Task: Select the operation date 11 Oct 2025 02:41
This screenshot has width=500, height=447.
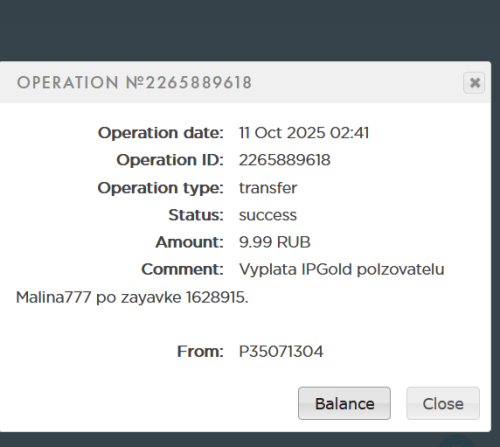Action: (304, 133)
